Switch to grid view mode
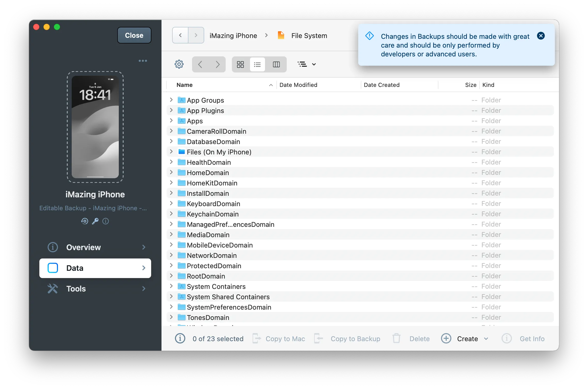 click(240, 64)
